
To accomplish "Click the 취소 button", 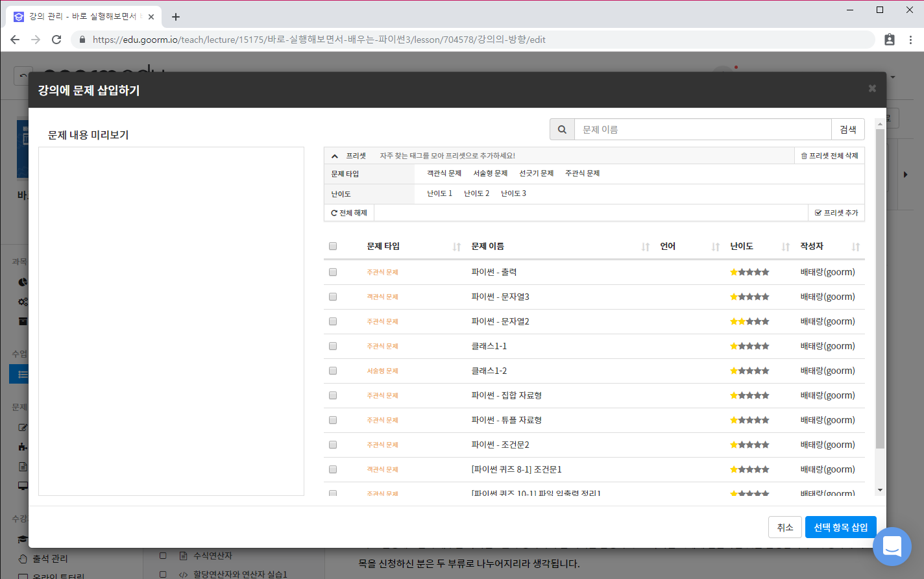I will [784, 527].
